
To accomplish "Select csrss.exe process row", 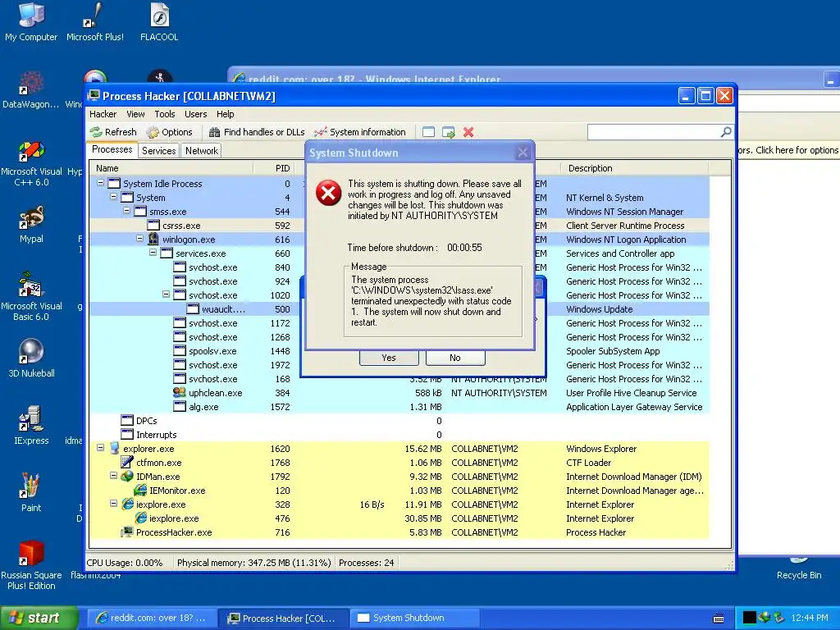I will [399, 226].
